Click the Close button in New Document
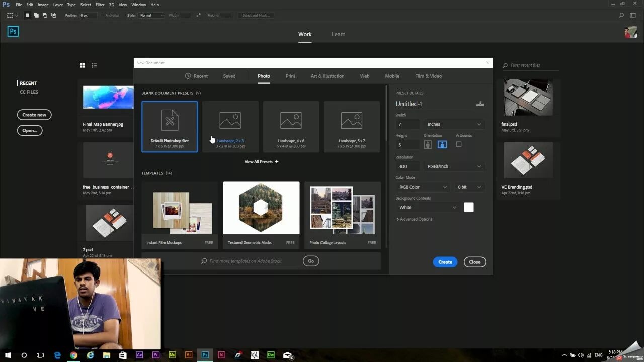 475,262
